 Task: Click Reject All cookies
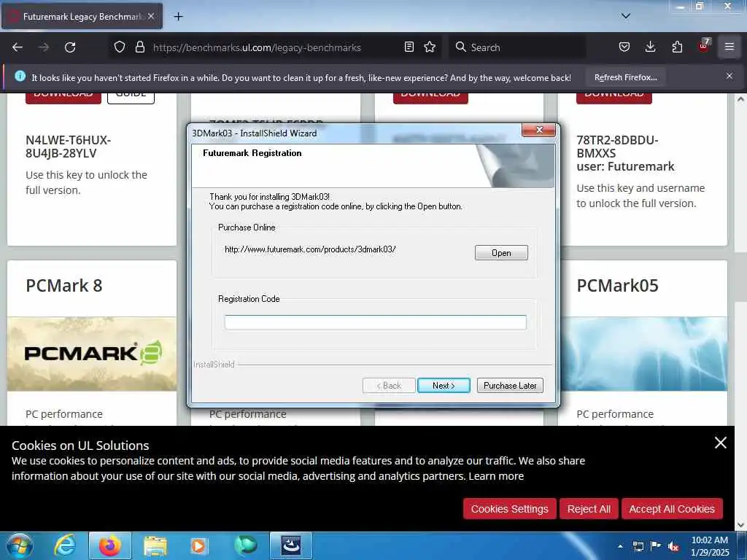pyautogui.click(x=589, y=509)
